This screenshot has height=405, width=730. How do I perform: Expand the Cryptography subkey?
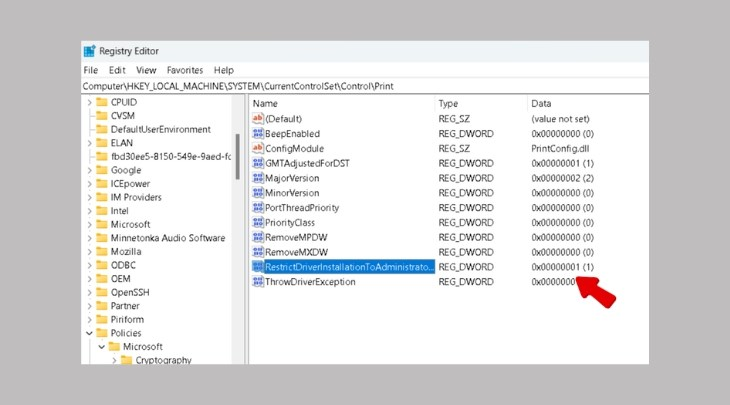114,360
